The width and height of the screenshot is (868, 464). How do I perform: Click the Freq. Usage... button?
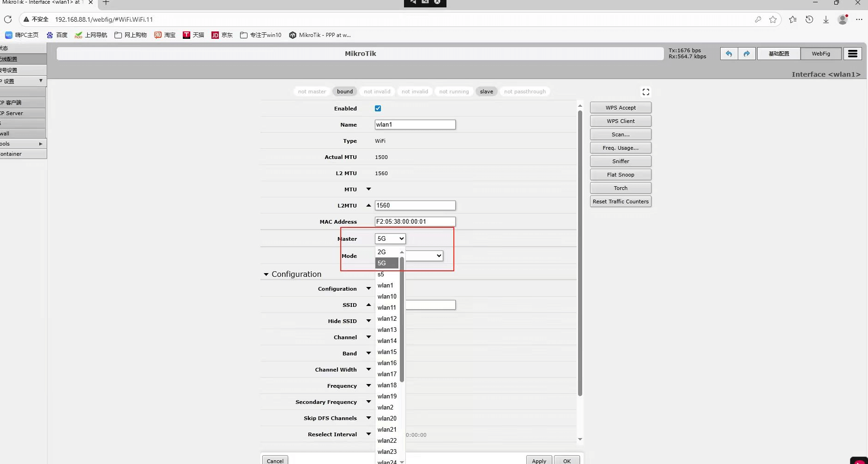[621, 148]
